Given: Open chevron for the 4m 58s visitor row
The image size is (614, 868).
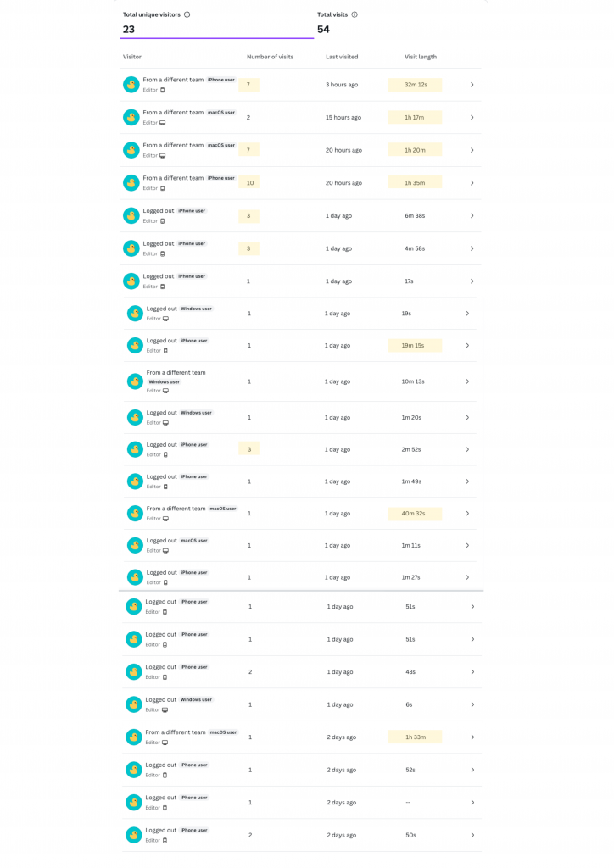Looking at the screenshot, I should (472, 248).
